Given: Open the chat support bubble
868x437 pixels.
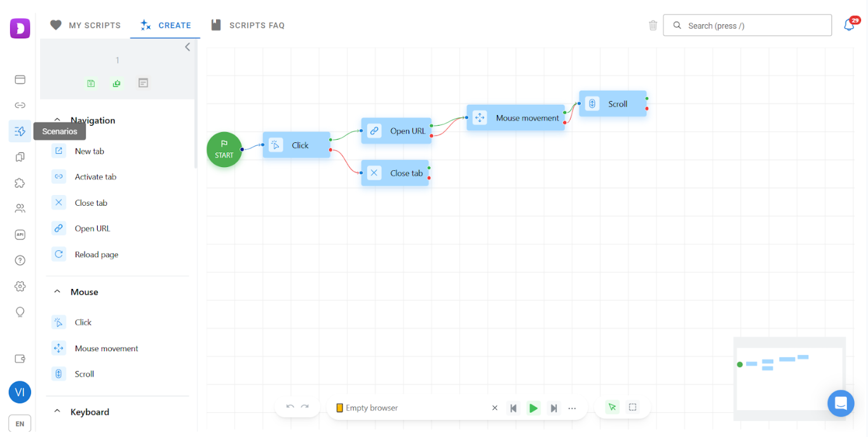Looking at the screenshot, I should point(841,403).
